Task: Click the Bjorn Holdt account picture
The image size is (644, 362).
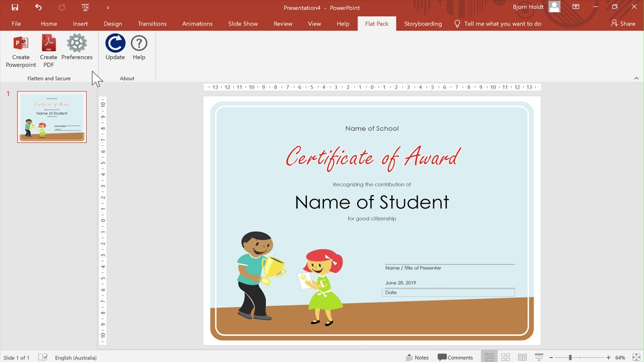Action: tap(554, 7)
